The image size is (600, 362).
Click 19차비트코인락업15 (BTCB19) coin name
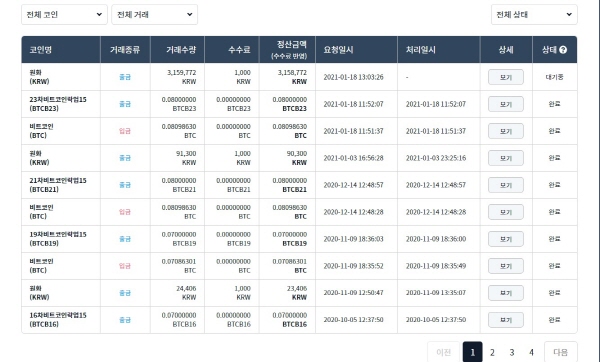tap(58, 239)
